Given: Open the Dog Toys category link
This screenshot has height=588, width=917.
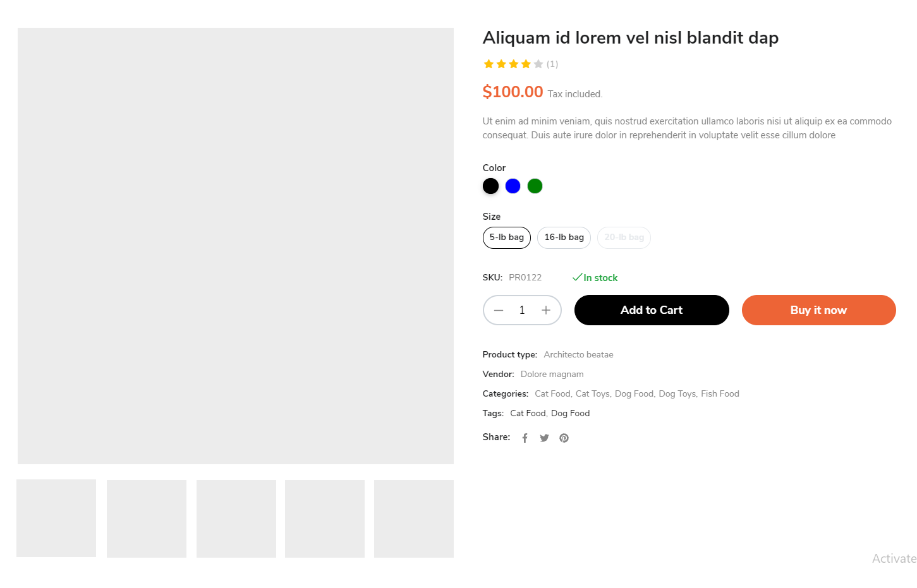Looking at the screenshot, I should tap(677, 393).
